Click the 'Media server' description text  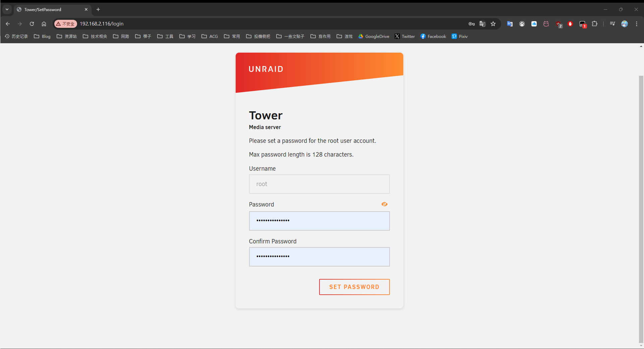coord(265,127)
